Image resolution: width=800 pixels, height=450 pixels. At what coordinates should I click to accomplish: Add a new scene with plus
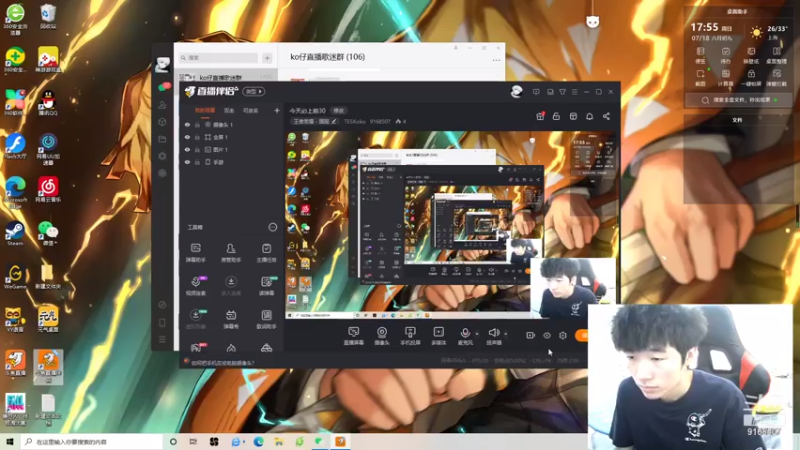pyautogui.click(x=277, y=110)
